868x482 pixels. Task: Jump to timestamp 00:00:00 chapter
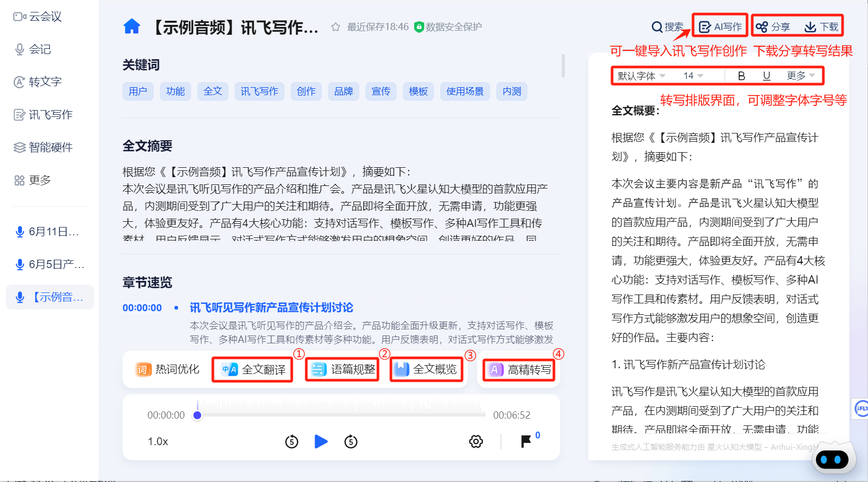click(142, 307)
